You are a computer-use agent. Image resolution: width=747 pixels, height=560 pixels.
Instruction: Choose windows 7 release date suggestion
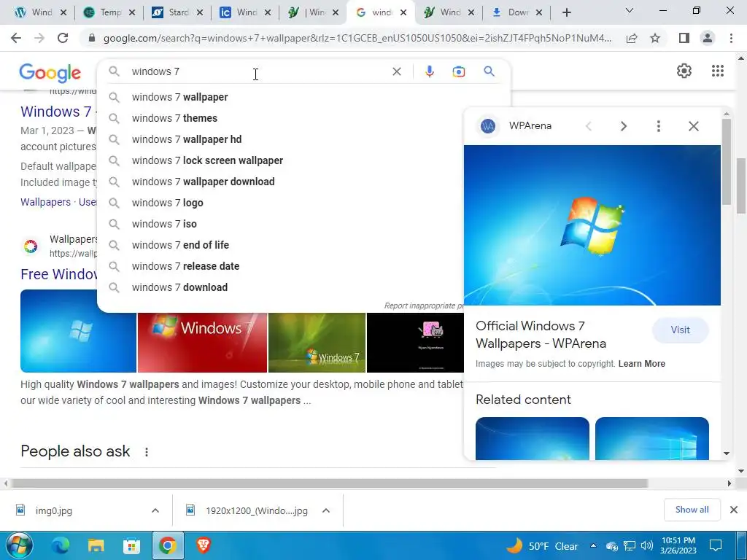coord(281,266)
